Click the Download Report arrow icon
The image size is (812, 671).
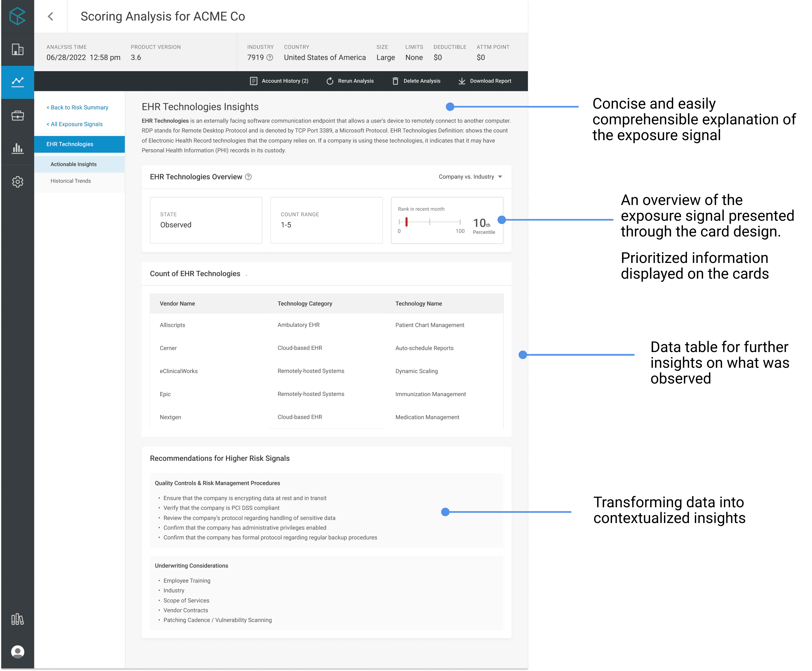(x=462, y=81)
